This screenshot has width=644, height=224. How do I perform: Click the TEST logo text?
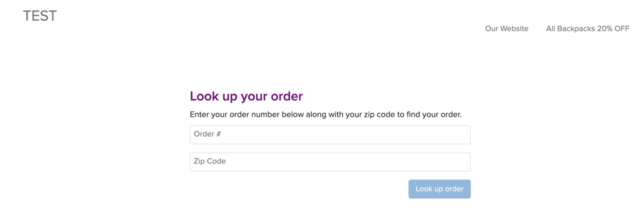(40, 16)
